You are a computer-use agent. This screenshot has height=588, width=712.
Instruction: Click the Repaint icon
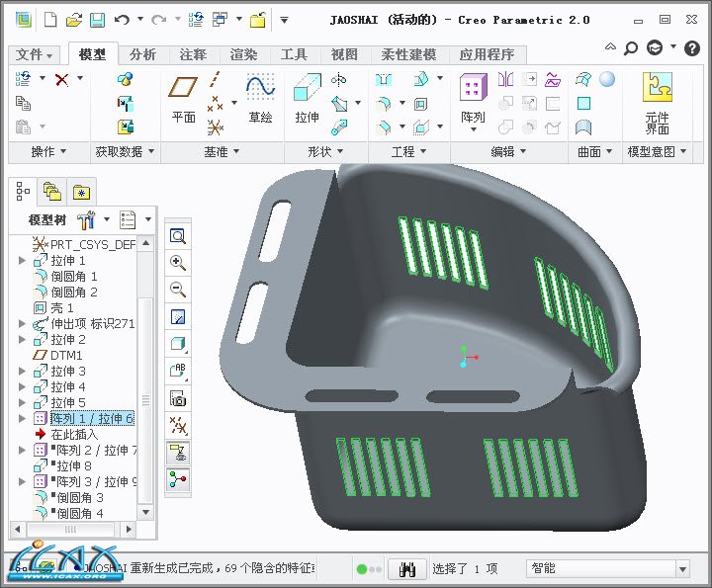coord(178,316)
